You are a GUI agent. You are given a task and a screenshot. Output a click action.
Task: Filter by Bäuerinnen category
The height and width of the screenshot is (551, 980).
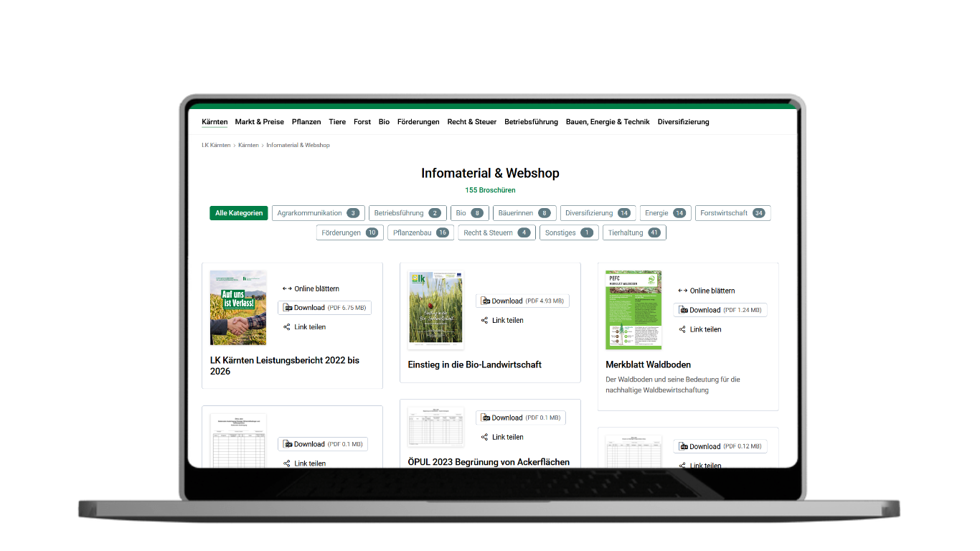pyautogui.click(x=524, y=213)
